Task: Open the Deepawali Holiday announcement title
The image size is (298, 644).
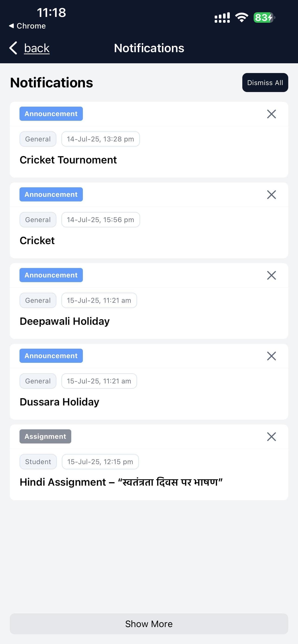Action: (65, 321)
